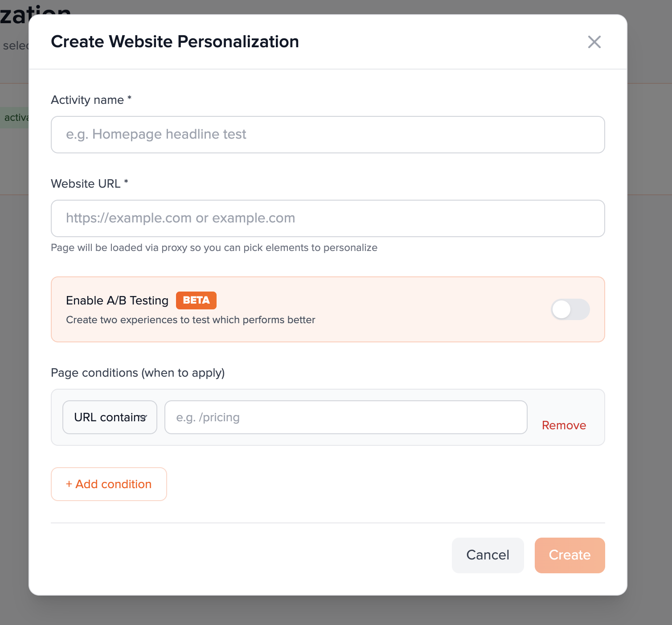Click the Create Website Personalization title

tap(175, 41)
